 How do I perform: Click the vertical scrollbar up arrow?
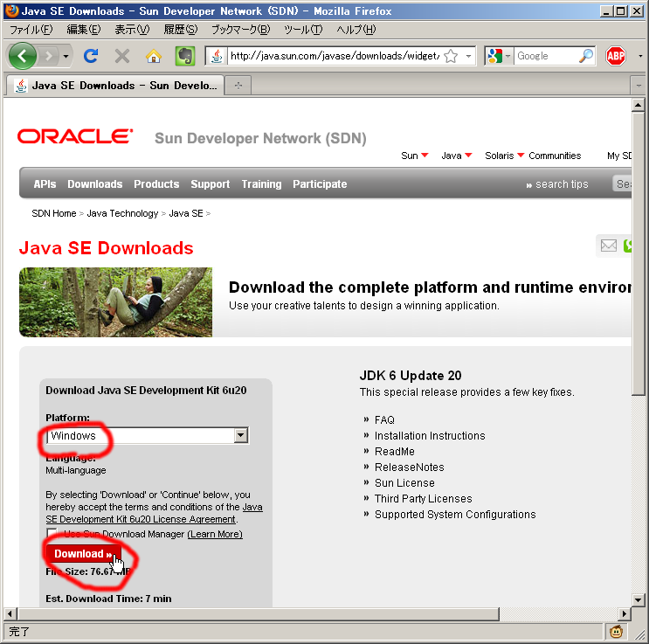(x=638, y=105)
